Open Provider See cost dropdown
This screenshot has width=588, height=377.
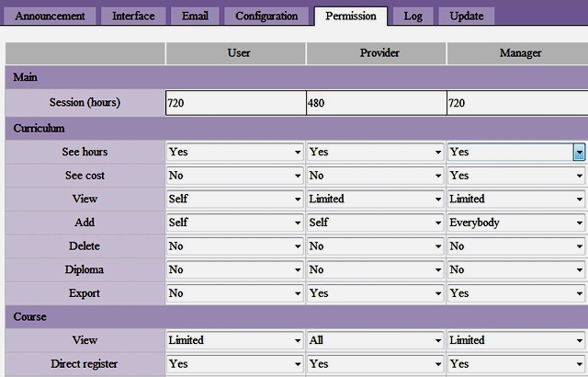(x=376, y=175)
